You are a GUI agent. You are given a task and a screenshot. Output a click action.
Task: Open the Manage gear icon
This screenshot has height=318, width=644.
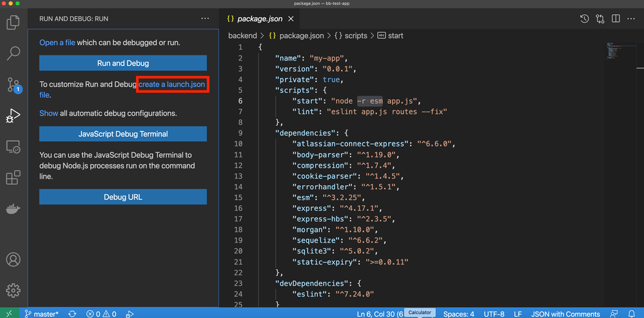[13, 290]
